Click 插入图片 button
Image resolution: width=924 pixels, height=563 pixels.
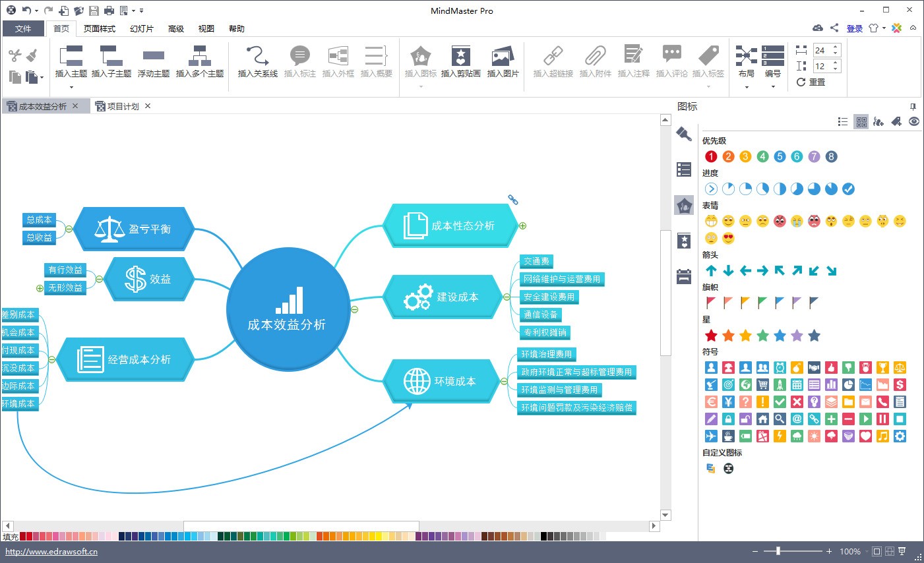click(503, 62)
